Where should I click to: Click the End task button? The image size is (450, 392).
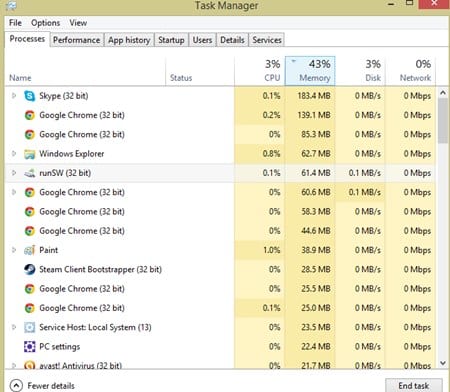[414, 386]
